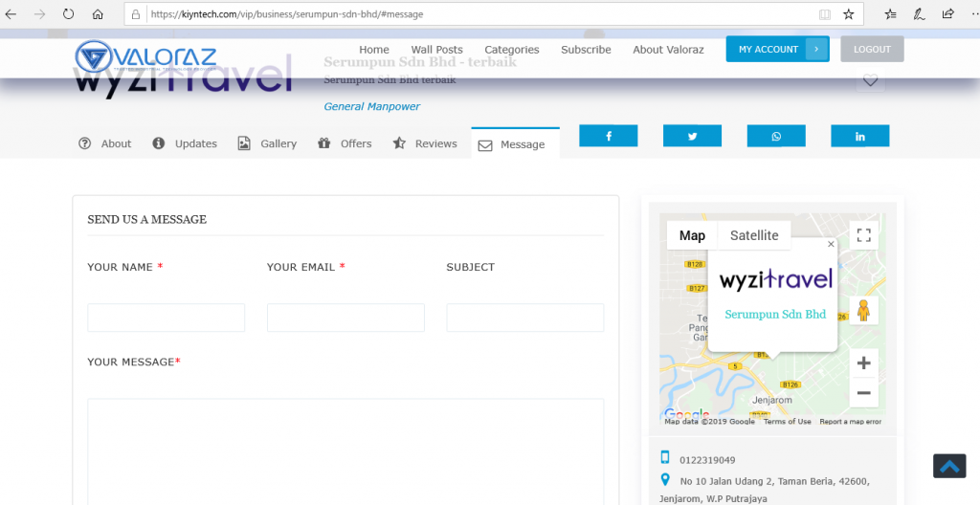Zoom out on the map
The height and width of the screenshot is (505, 980).
pyautogui.click(x=863, y=392)
